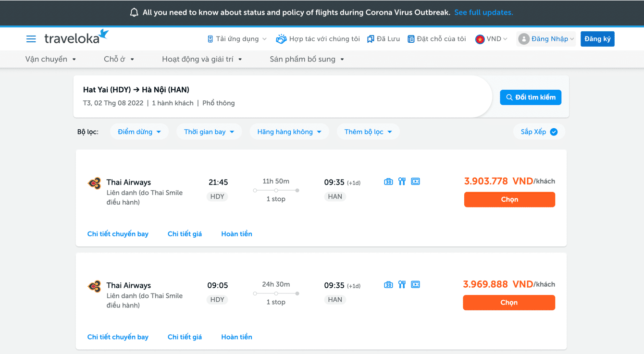Click the Hat Yai (HDY) → Hà Nội (HAN) route summary
Image resolution: width=644 pixels, height=354 pixels.
pyautogui.click(x=136, y=90)
